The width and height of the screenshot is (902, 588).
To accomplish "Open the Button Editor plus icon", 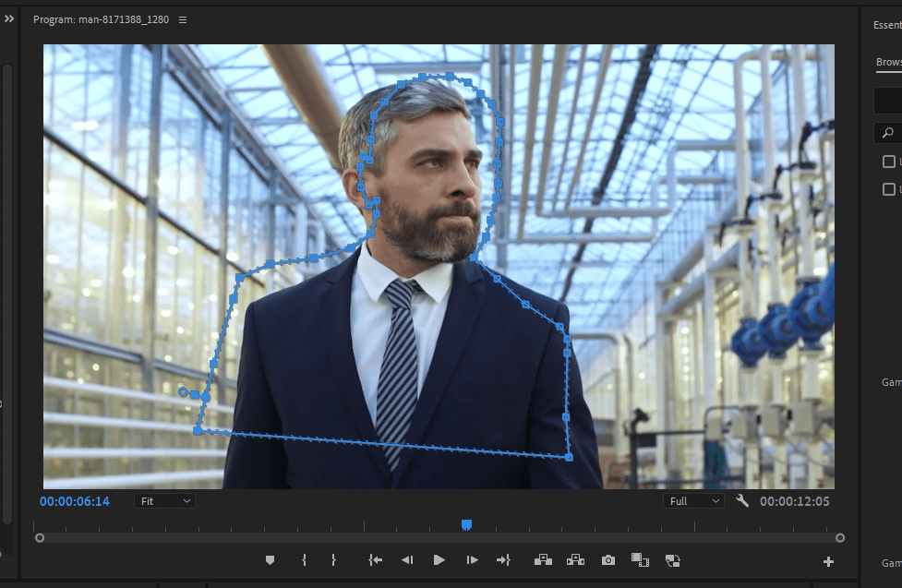I will pos(828,561).
